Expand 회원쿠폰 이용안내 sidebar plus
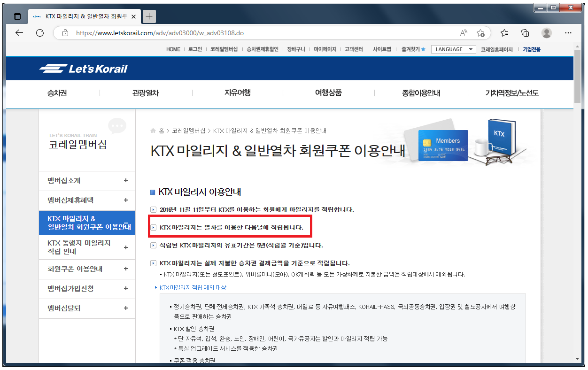 pyautogui.click(x=126, y=269)
